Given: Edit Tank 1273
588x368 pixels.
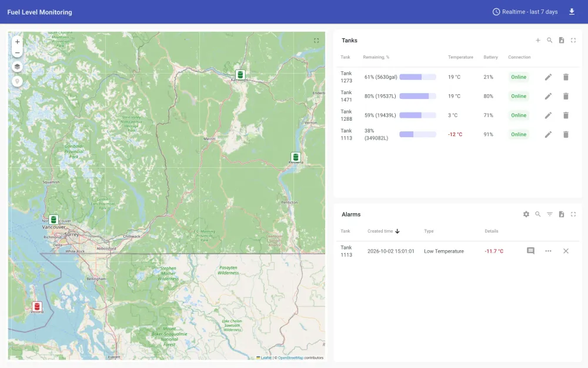Looking at the screenshot, I should click(x=548, y=77).
